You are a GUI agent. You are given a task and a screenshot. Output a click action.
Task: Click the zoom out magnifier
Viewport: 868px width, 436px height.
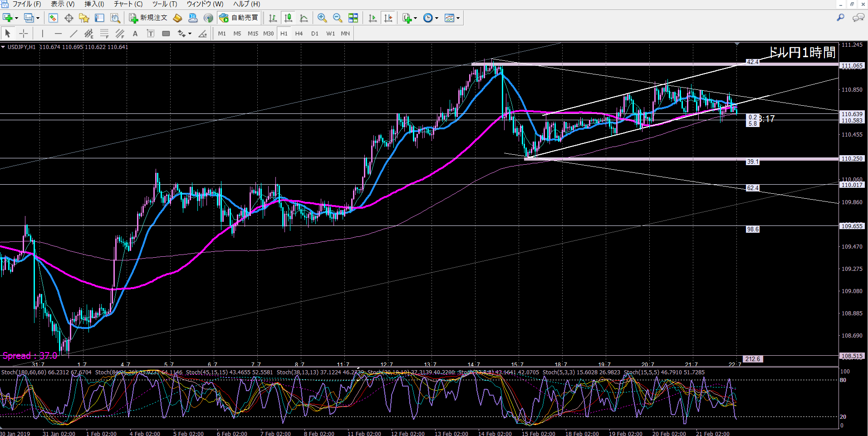coord(338,18)
